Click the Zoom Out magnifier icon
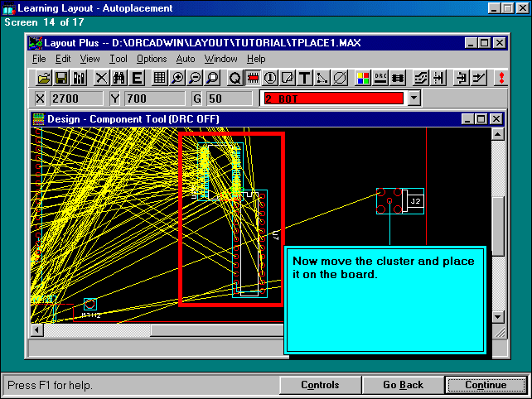532x399 pixels. (195, 78)
